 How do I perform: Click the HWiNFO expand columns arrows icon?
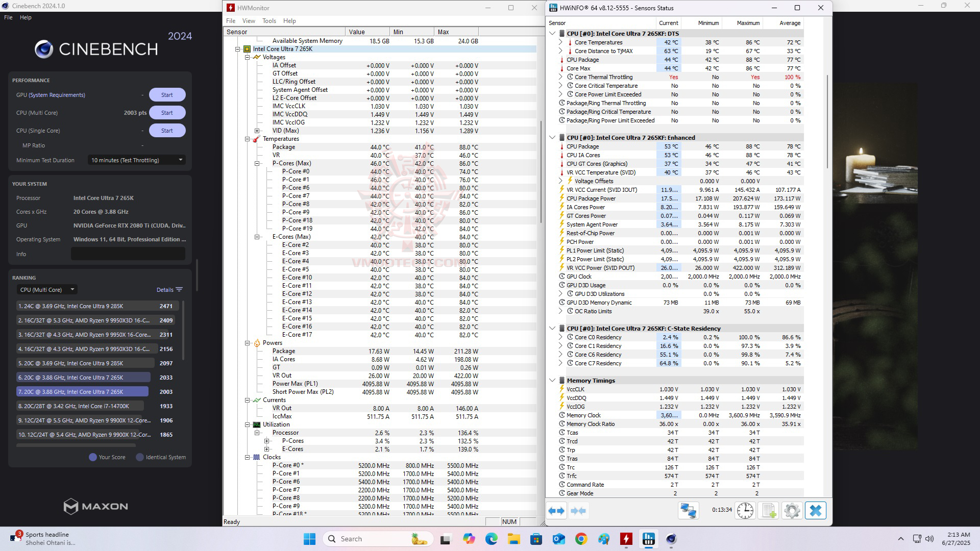point(556,511)
